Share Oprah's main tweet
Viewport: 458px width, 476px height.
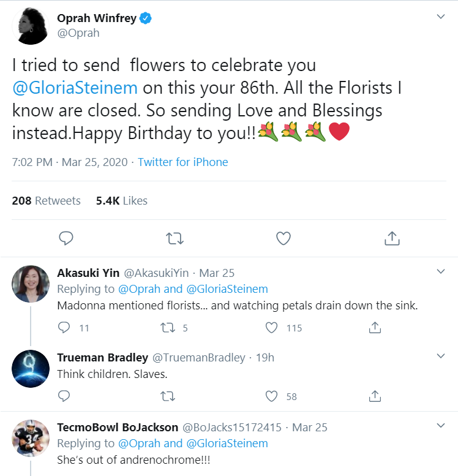[391, 238]
